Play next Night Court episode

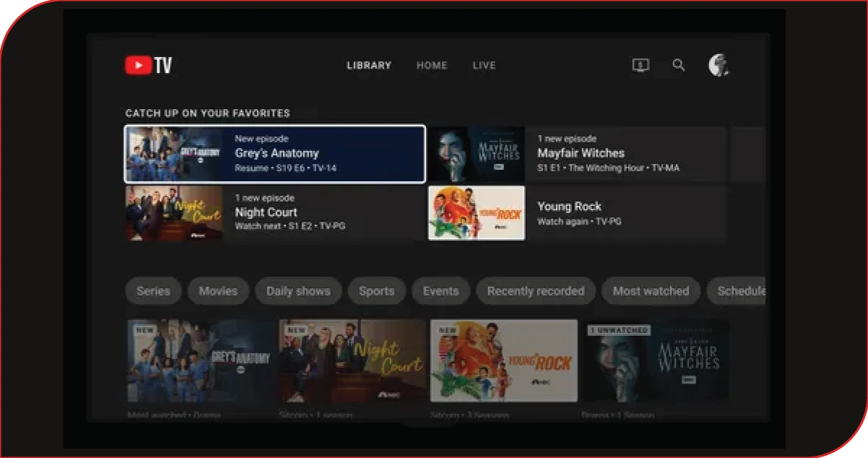pos(274,213)
